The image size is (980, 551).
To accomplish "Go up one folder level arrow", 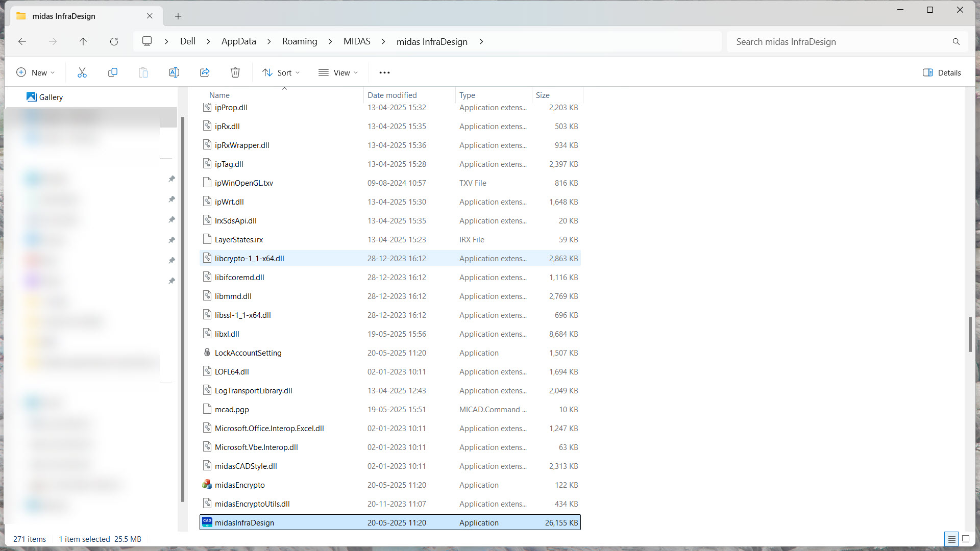I will point(83,41).
